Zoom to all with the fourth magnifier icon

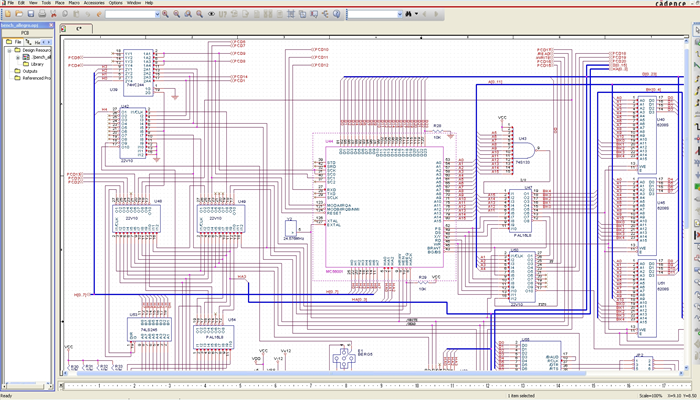click(200, 14)
